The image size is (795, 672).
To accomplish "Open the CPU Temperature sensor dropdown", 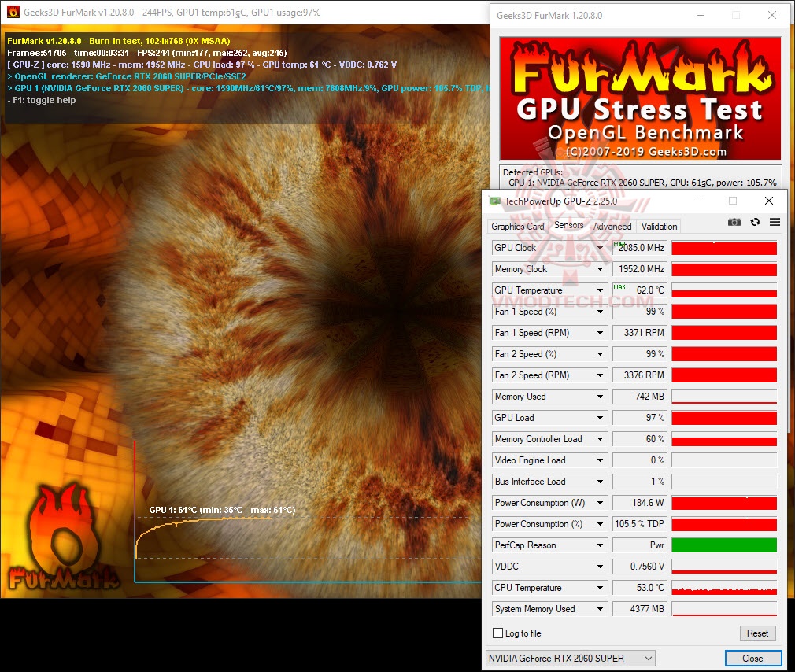I will [600, 589].
